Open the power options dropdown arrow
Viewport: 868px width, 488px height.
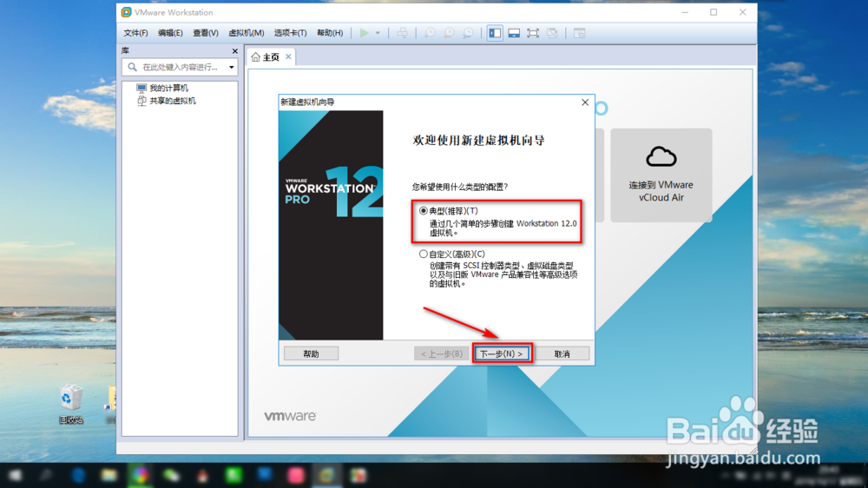(378, 33)
